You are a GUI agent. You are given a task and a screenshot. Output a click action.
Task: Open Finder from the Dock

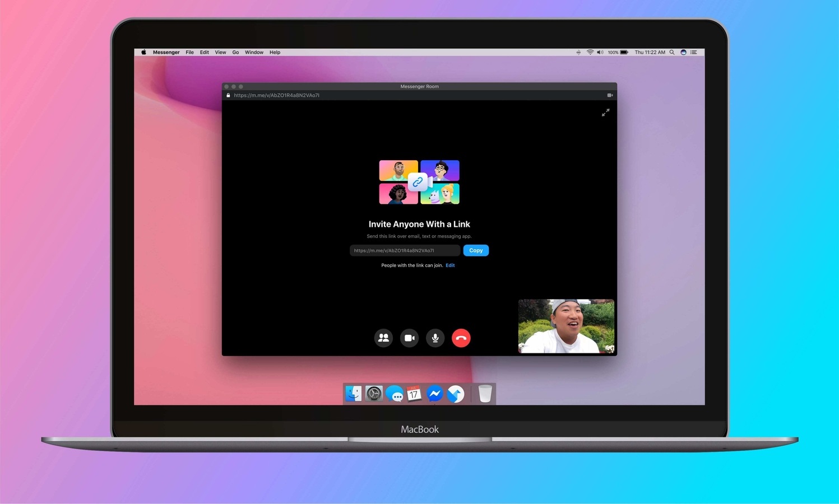(x=353, y=394)
